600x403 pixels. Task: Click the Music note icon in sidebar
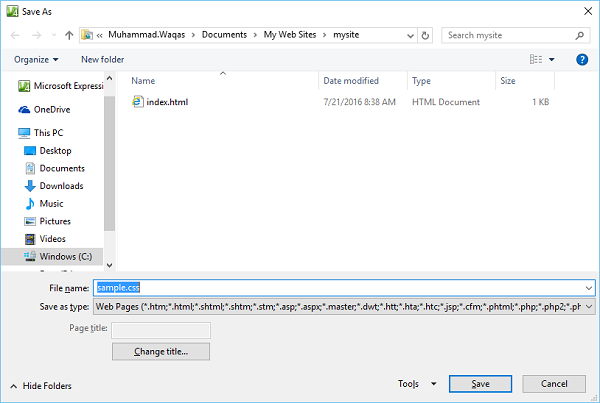(x=30, y=204)
